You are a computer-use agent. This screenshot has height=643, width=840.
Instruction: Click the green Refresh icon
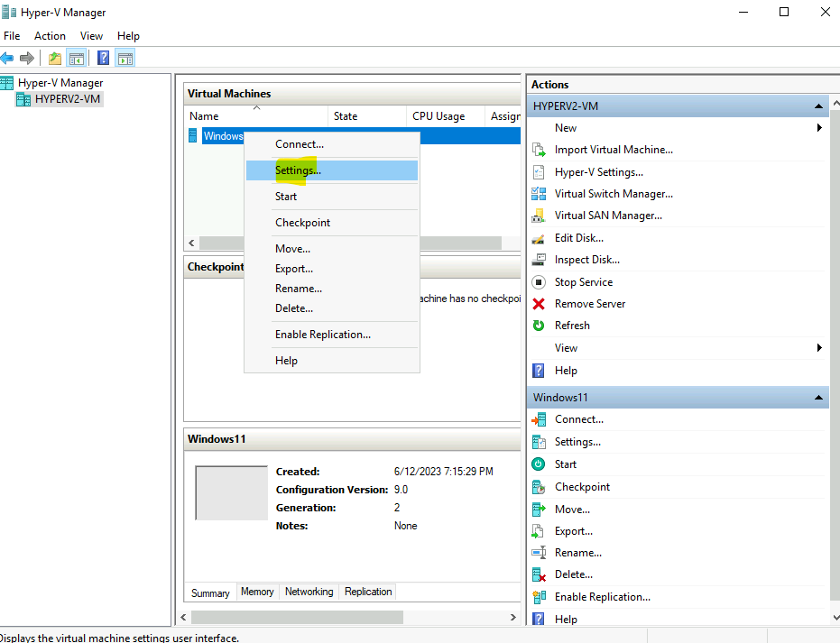[x=539, y=326]
